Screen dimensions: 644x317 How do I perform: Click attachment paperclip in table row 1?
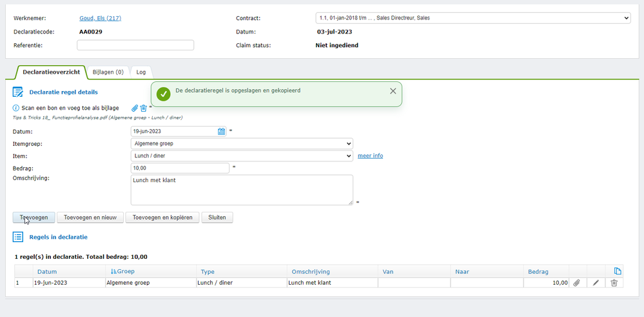(x=577, y=283)
